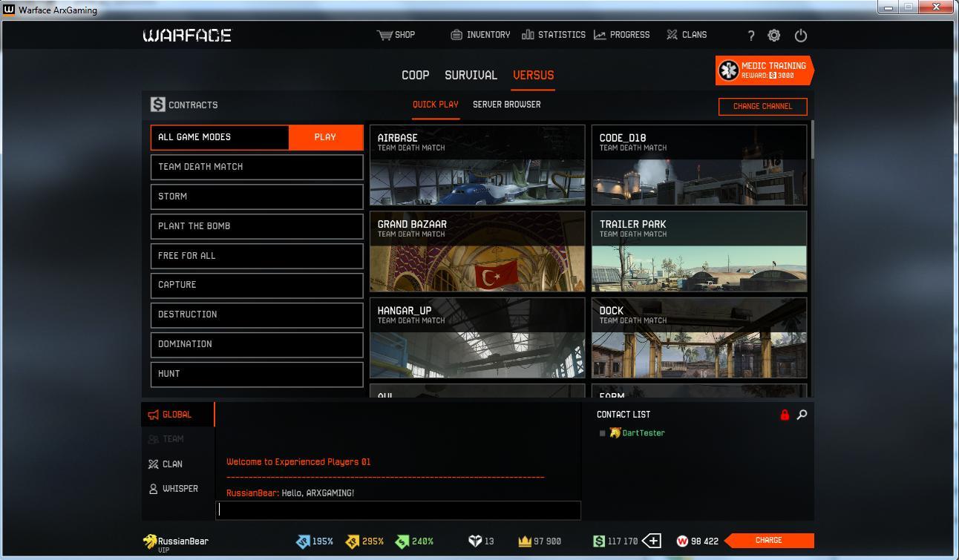Screen dimensions: 959x560
Task: Click the red W Kredits icon
Action: coord(681,541)
